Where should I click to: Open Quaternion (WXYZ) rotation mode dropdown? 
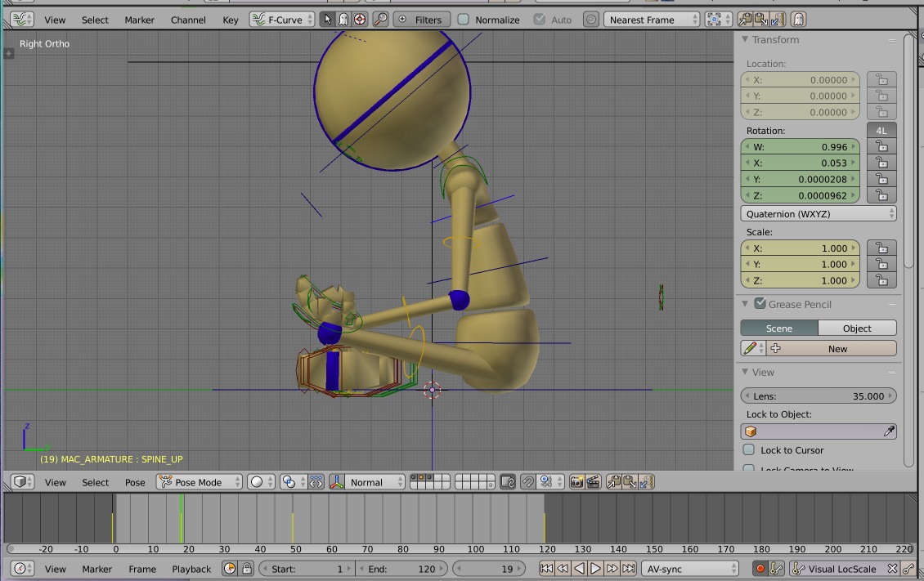819,213
